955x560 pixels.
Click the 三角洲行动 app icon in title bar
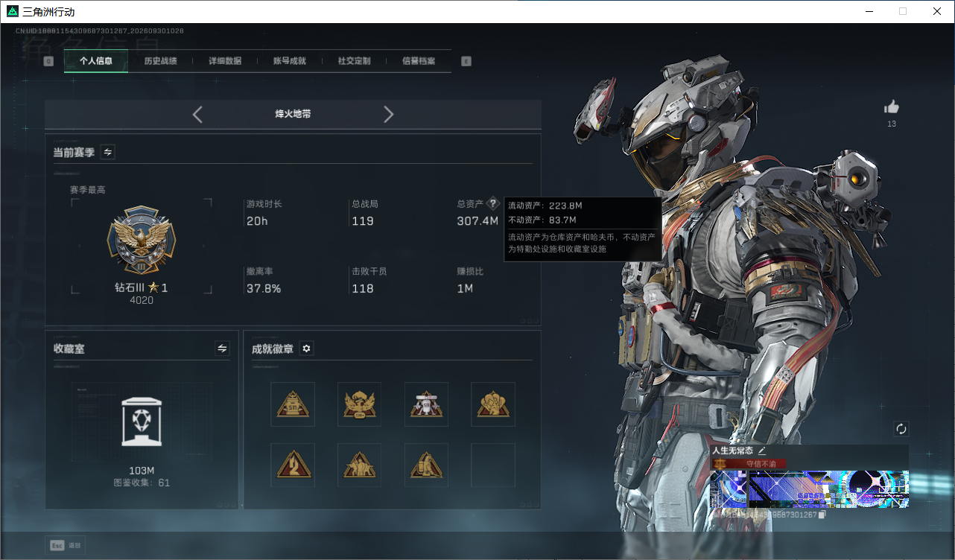pos(11,11)
